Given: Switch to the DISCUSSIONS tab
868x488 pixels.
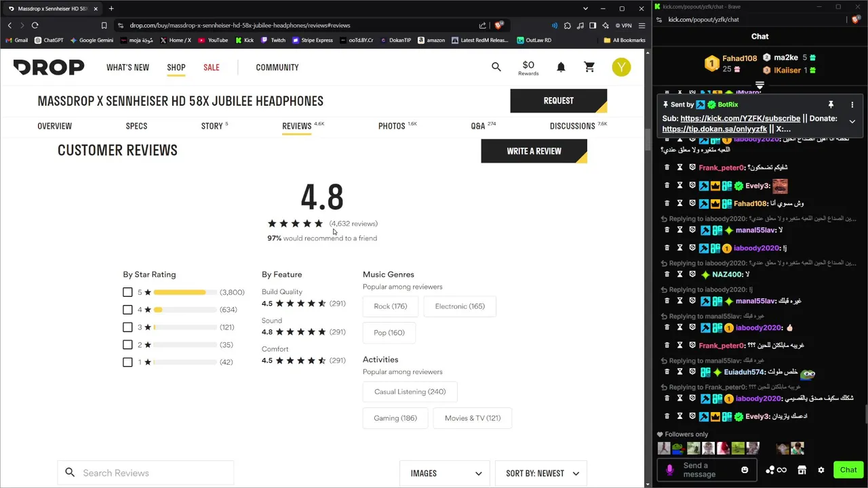Looking at the screenshot, I should pos(578,126).
